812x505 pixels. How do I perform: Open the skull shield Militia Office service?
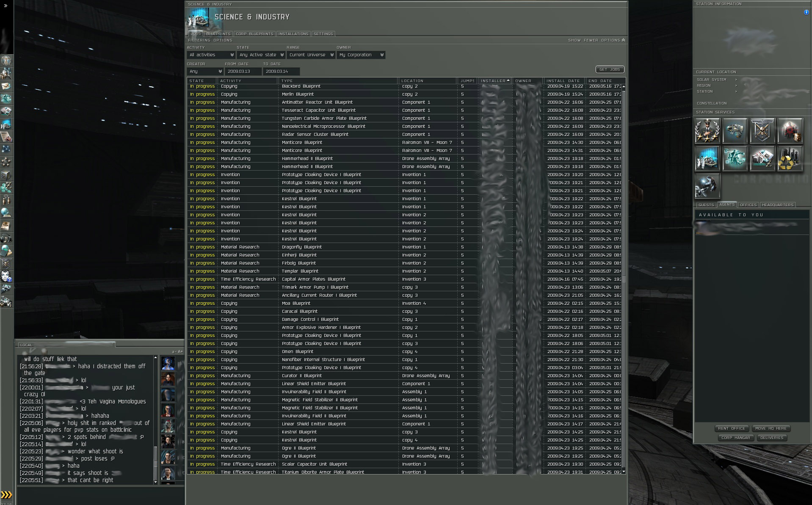tap(762, 131)
